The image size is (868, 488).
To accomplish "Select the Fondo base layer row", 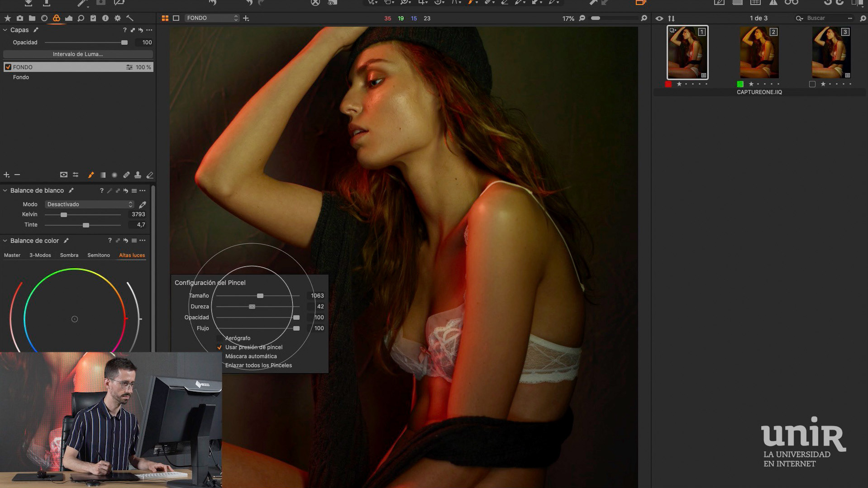I will pos(78,77).
